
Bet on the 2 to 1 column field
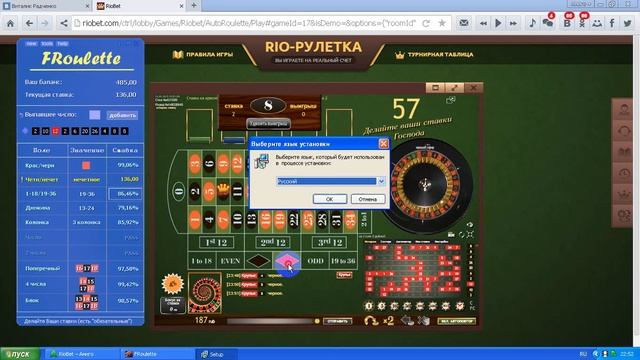point(364,219)
